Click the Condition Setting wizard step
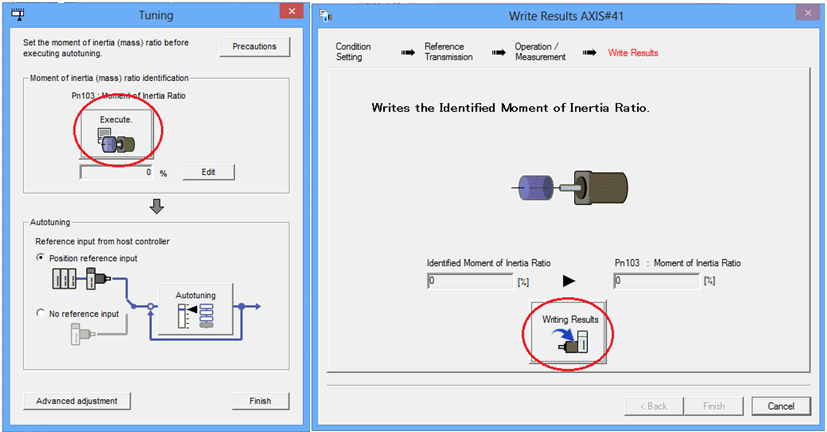 353,52
